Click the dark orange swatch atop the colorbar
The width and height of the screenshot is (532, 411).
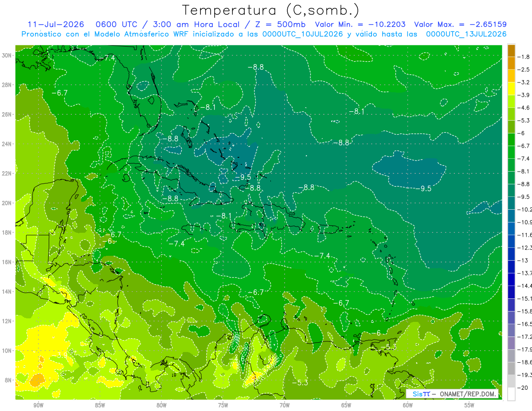(x=511, y=51)
